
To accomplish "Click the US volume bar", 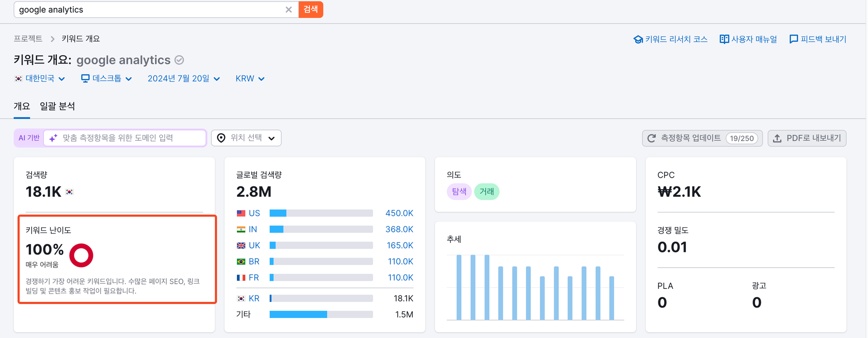I will click(x=321, y=213).
